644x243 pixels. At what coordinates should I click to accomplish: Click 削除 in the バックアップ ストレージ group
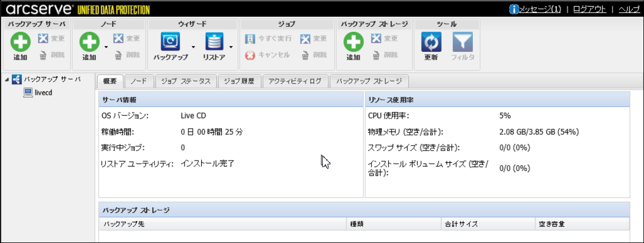tap(384, 55)
